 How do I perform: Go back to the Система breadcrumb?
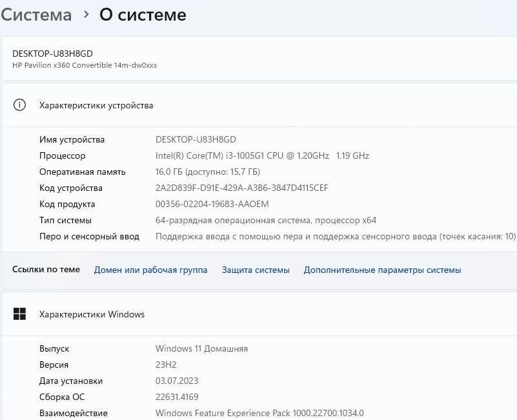[x=36, y=15]
